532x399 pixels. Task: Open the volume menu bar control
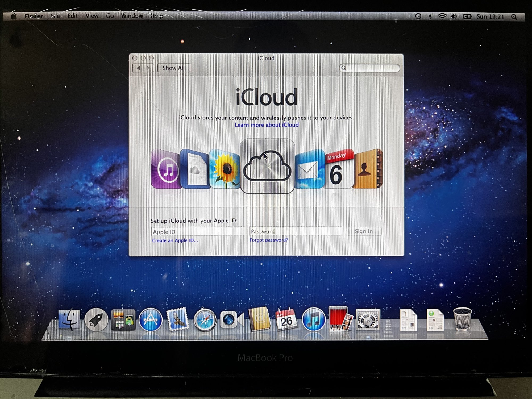click(454, 16)
